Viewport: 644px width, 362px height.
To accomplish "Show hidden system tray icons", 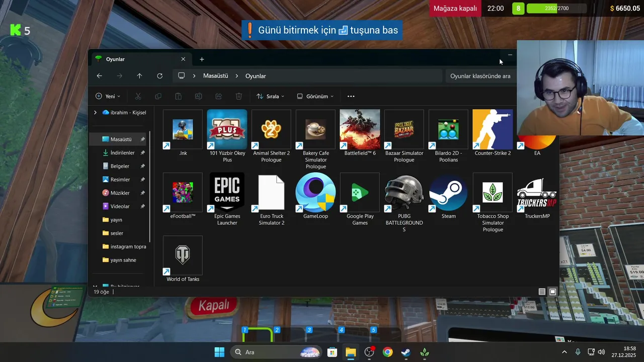I will 564,352.
